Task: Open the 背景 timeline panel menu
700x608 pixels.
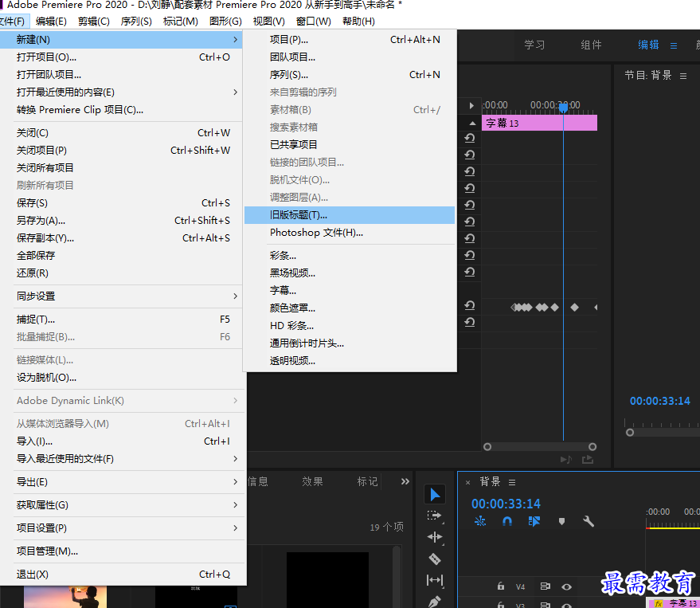Action: pyautogui.click(x=512, y=482)
